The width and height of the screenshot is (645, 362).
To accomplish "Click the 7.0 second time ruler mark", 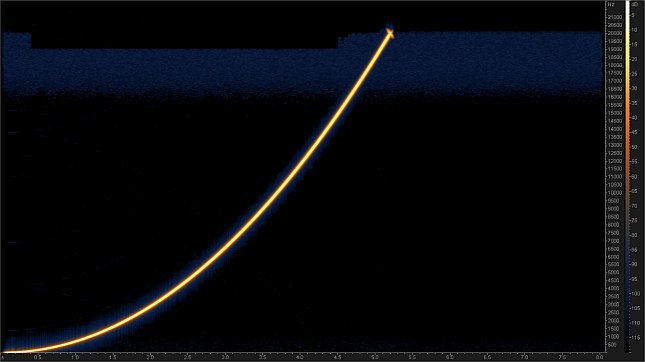I will (524, 357).
